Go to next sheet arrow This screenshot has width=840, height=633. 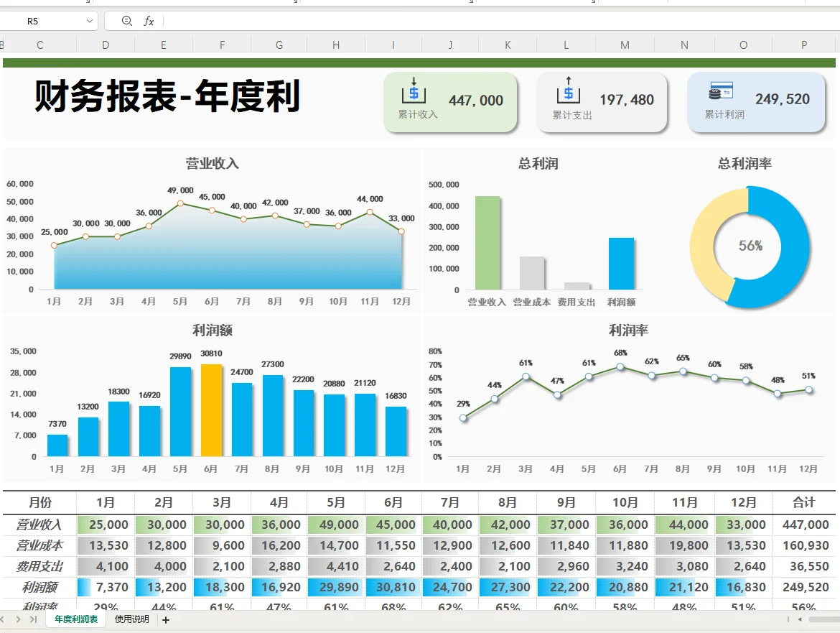point(18,619)
